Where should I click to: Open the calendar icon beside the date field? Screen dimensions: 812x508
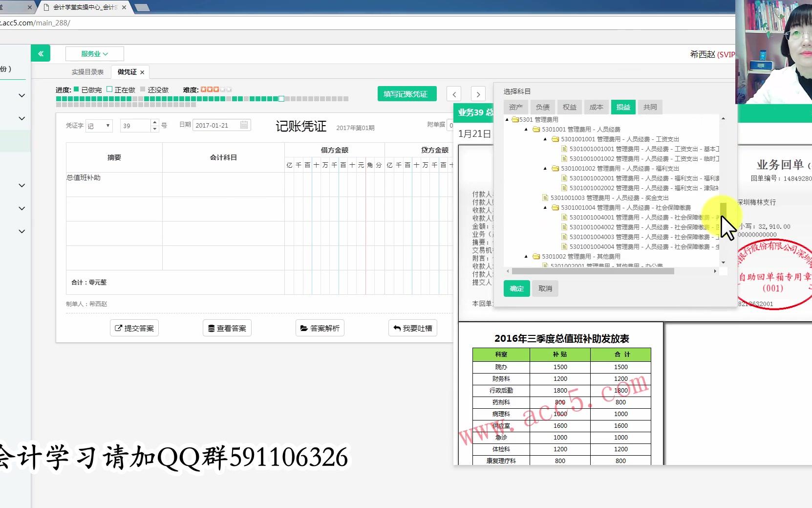[244, 125]
